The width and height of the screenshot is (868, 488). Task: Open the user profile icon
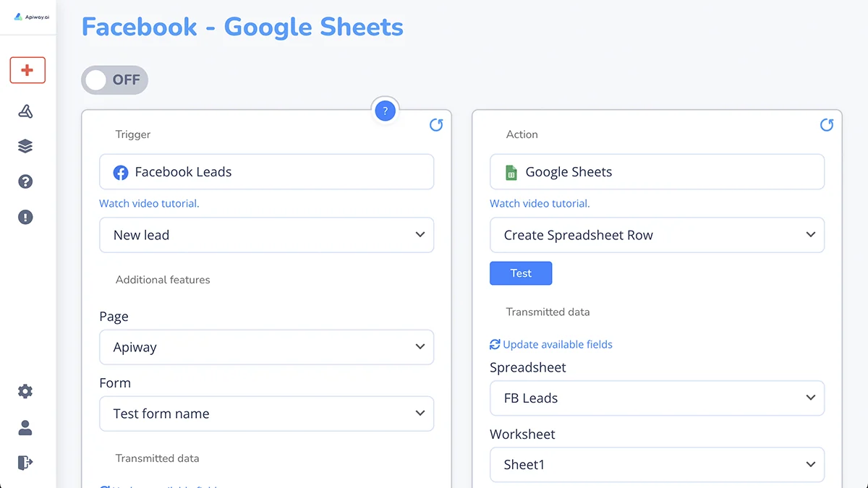coord(25,427)
